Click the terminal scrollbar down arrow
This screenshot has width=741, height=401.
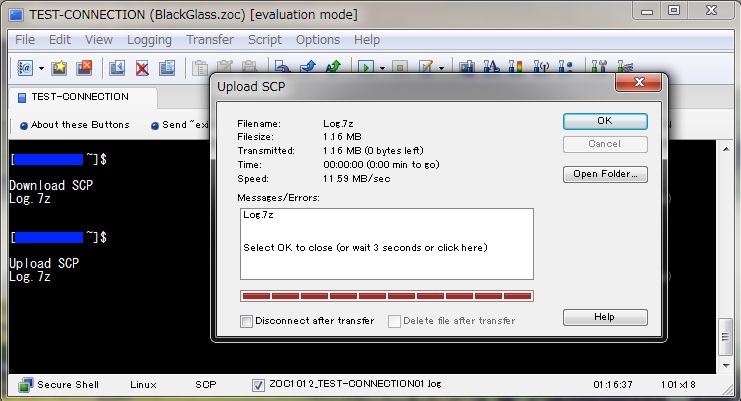726,366
